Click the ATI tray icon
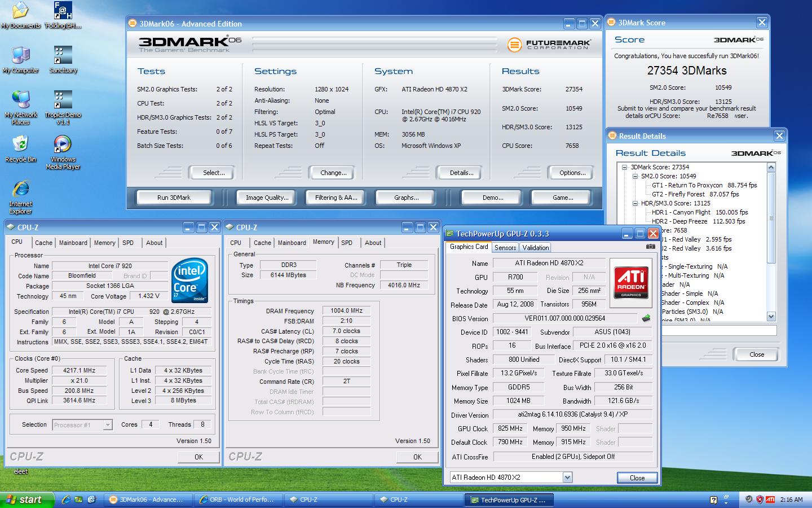812x508 pixels. click(770, 500)
